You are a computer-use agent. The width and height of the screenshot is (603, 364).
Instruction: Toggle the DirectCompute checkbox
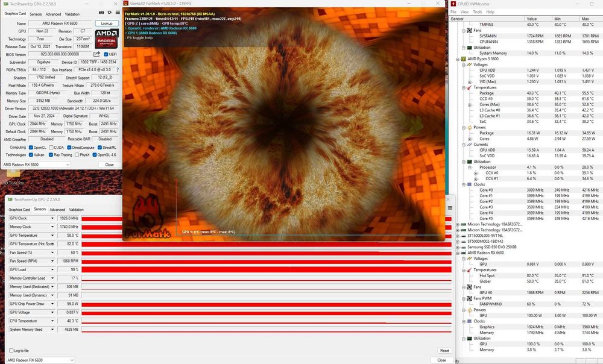tap(69, 148)
